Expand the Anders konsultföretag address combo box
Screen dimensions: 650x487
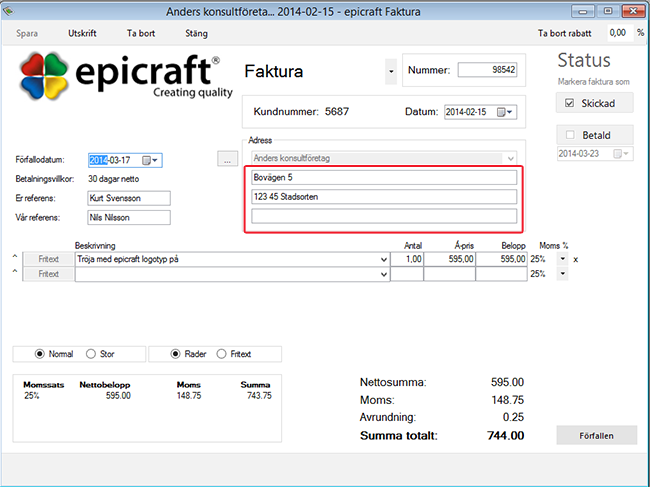pos(511,158)
